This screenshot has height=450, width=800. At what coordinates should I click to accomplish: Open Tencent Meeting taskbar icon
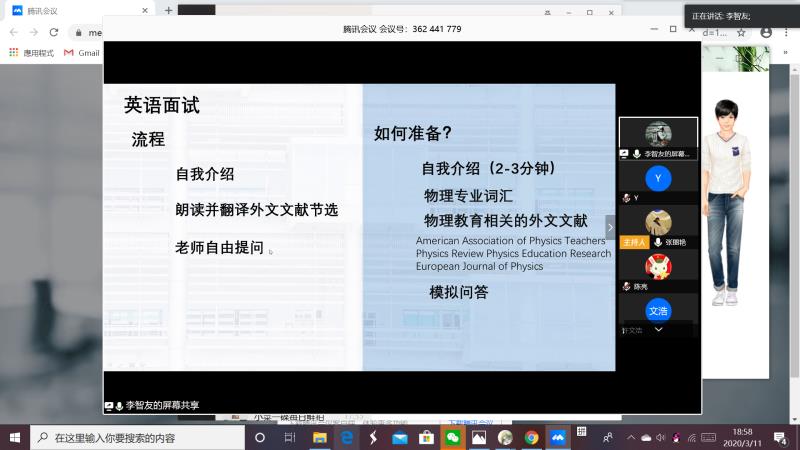[x=558, y=437]
